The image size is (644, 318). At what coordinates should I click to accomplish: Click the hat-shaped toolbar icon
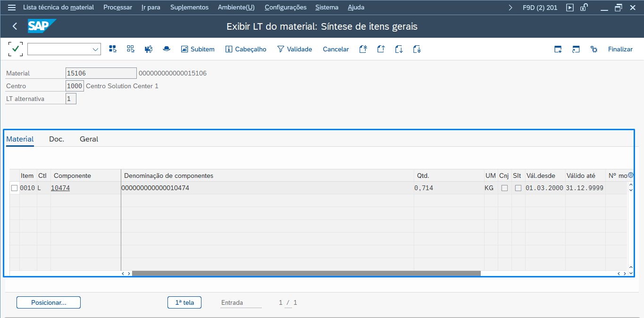coord(166,49)
